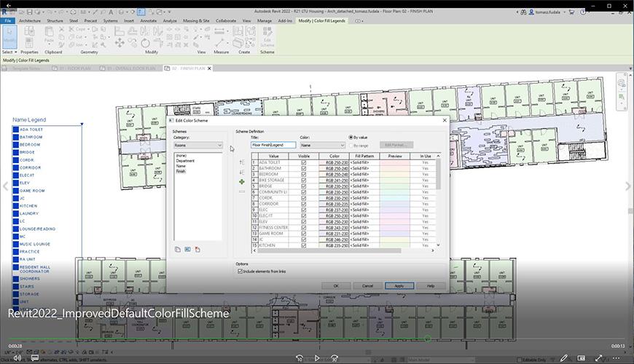Click the Edit Scheme ribbon button

pos(267,36)
